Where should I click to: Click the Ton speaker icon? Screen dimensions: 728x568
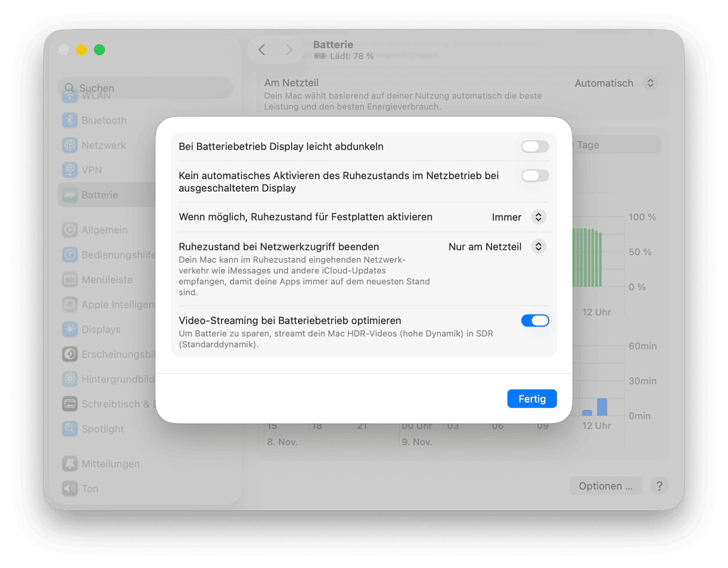70,489
